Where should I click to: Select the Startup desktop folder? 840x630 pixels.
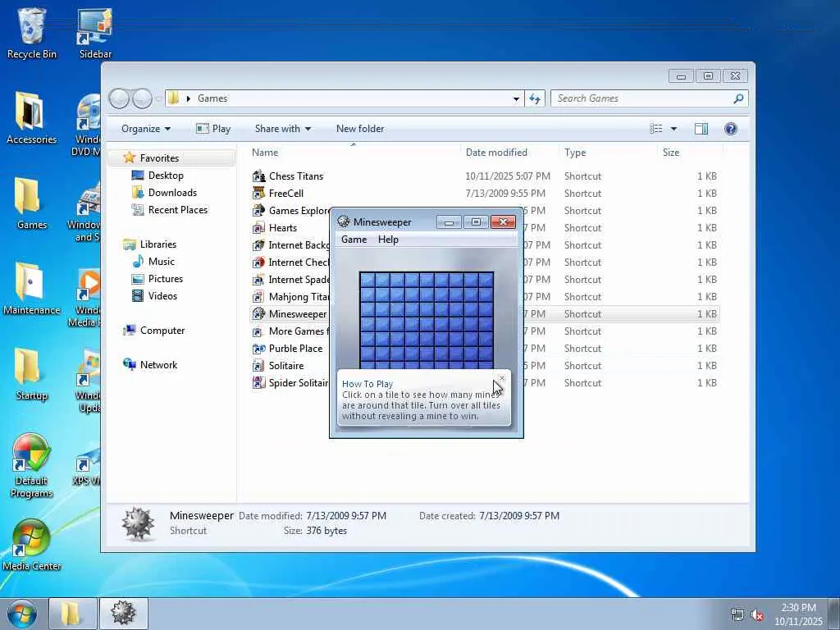tap(32, 374)
